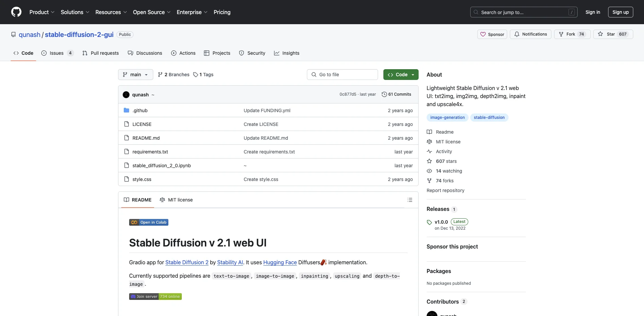Click the Search or jump to field
Viewport: 644px width, 316px height.
(524, 12)
